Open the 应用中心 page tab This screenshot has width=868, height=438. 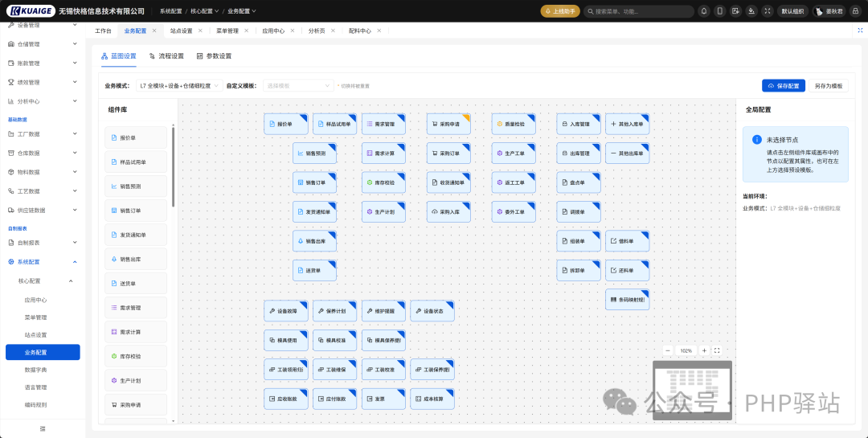pos(273,31)
